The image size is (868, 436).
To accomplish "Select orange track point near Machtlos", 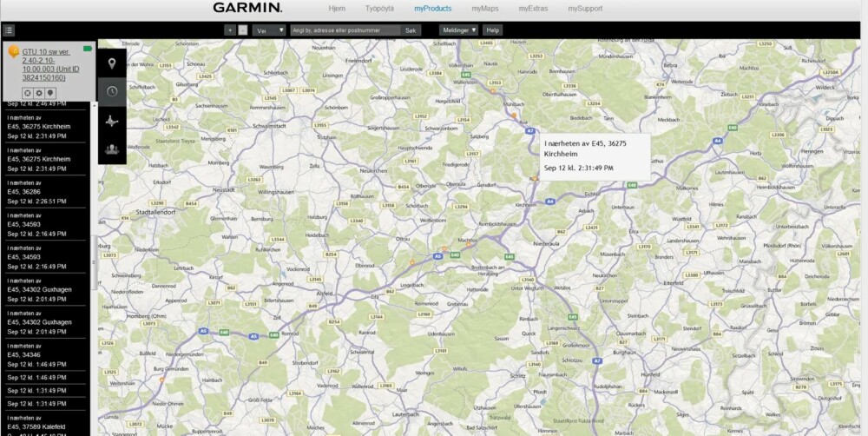I will pyautogui.click(x=468, y=244).
